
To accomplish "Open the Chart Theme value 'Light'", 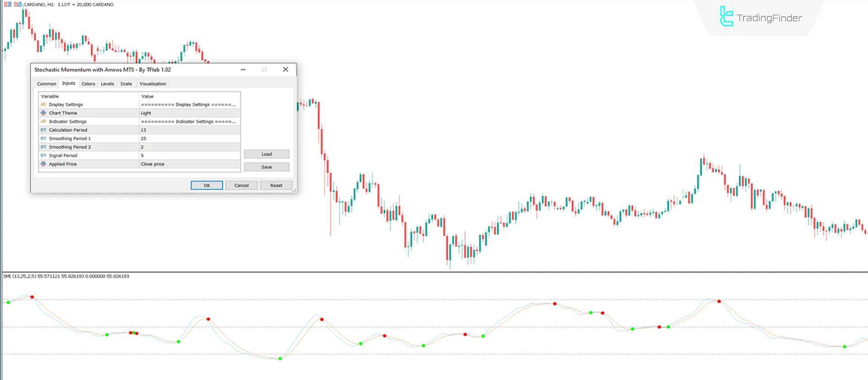I will pos(189,113).
